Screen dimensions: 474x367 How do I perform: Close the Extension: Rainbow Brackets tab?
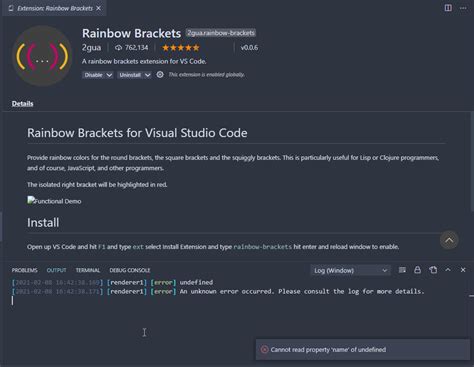coord(99,8)
